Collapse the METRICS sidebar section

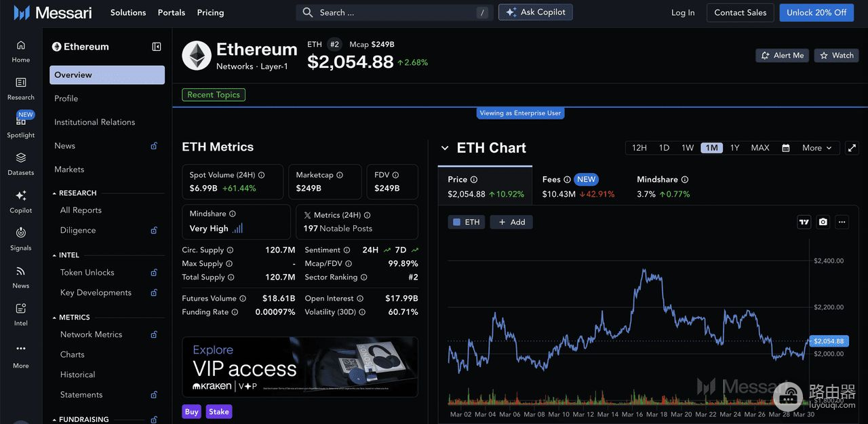pyautogui.click(x=54, y=317)
